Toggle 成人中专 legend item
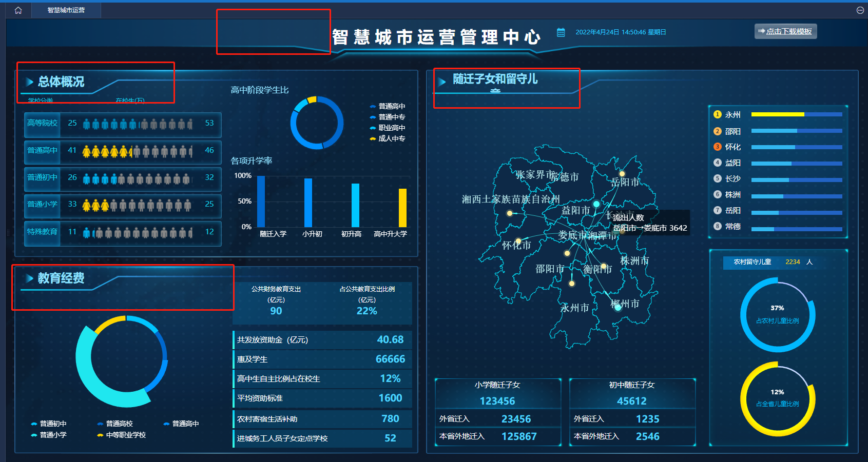Viewport: 868px width, 462px height. (388, 138)
